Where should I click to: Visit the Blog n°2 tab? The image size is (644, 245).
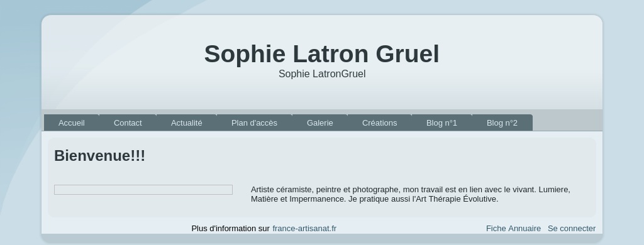pyautogui.click(x=502, y=122)
